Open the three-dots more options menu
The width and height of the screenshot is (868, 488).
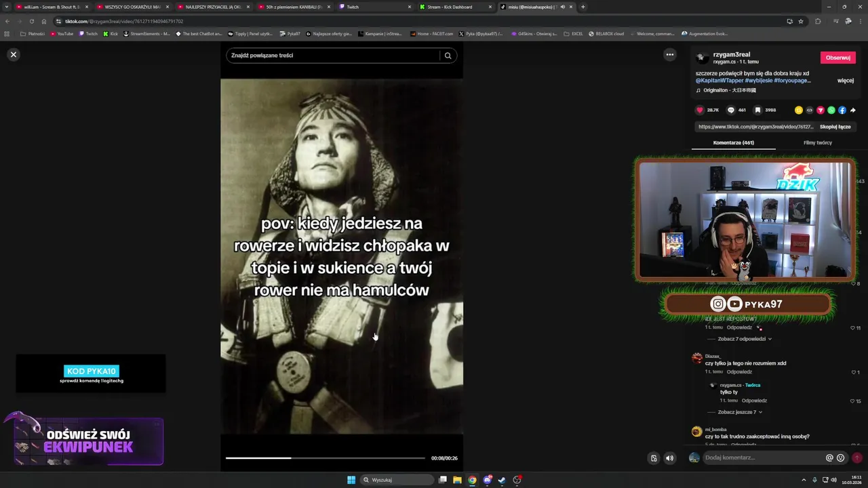click(669, 55)
